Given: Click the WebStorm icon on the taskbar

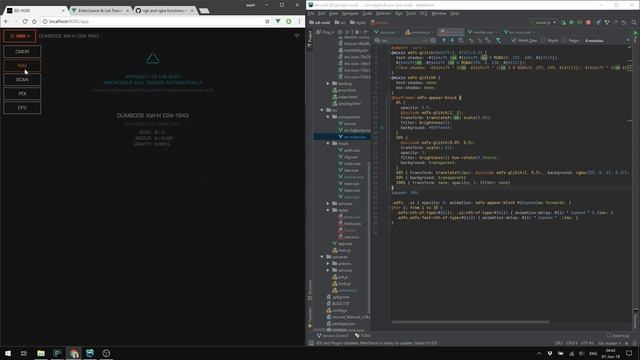Looking at the screenshot, I should (90, 353).
